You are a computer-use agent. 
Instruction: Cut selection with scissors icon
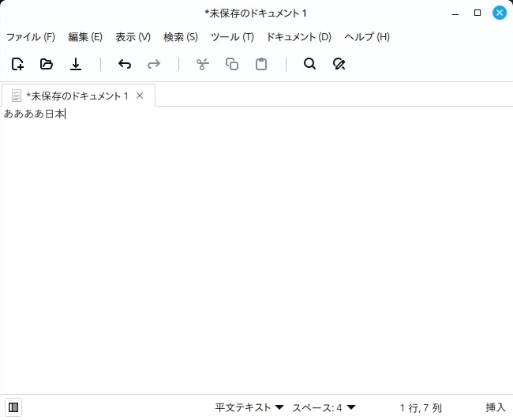click(202, 64)
